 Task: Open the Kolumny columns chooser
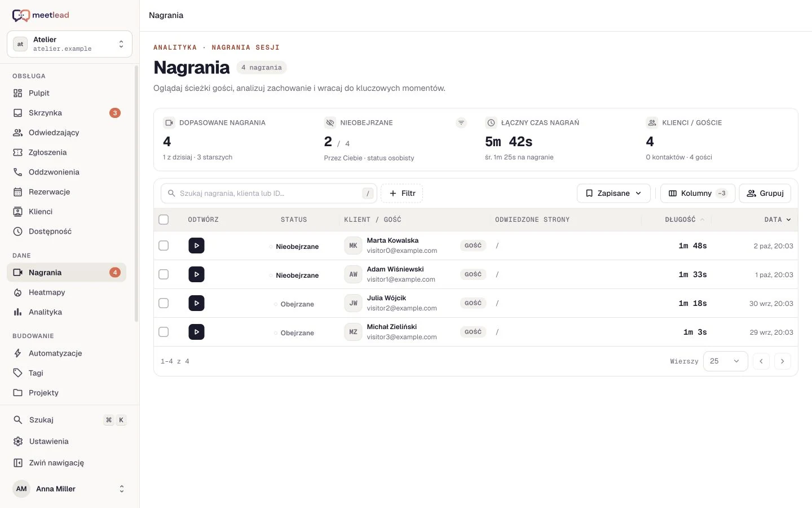point(698,193)
